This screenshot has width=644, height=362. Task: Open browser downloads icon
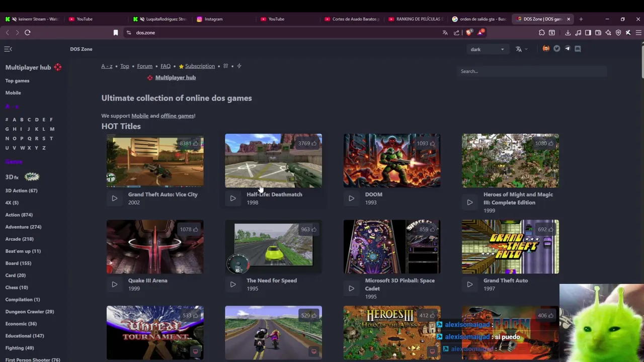(568, 33)
